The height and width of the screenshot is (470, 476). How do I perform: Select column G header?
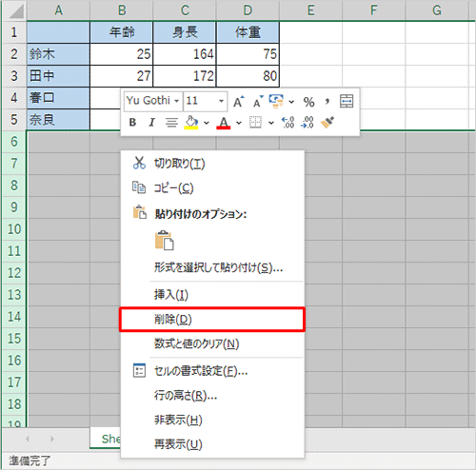pos(437,10)
